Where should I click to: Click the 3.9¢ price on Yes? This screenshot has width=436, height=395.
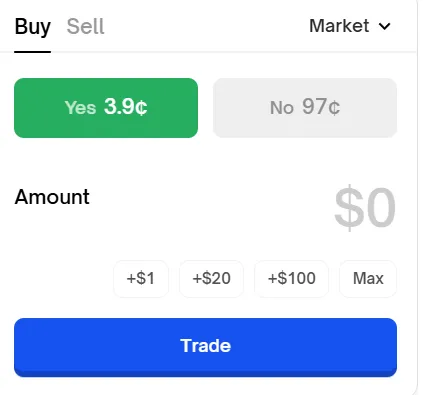coord(126,107)
